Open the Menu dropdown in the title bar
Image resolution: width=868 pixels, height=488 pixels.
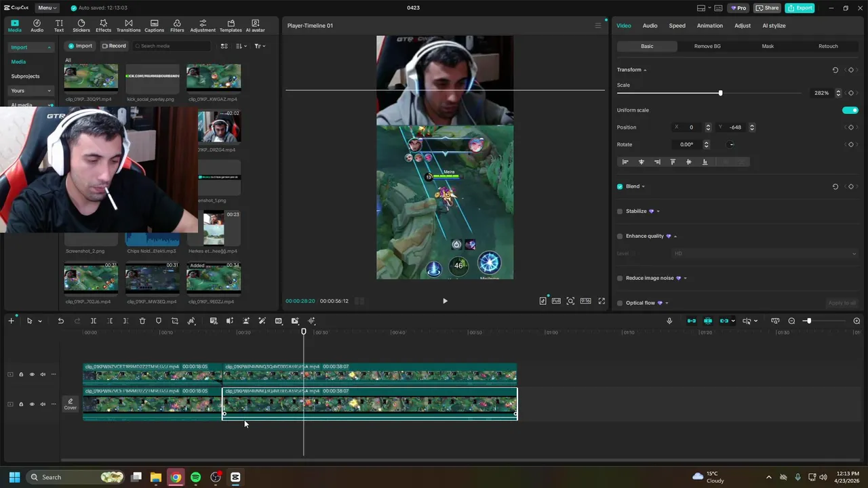coord(47,8)
